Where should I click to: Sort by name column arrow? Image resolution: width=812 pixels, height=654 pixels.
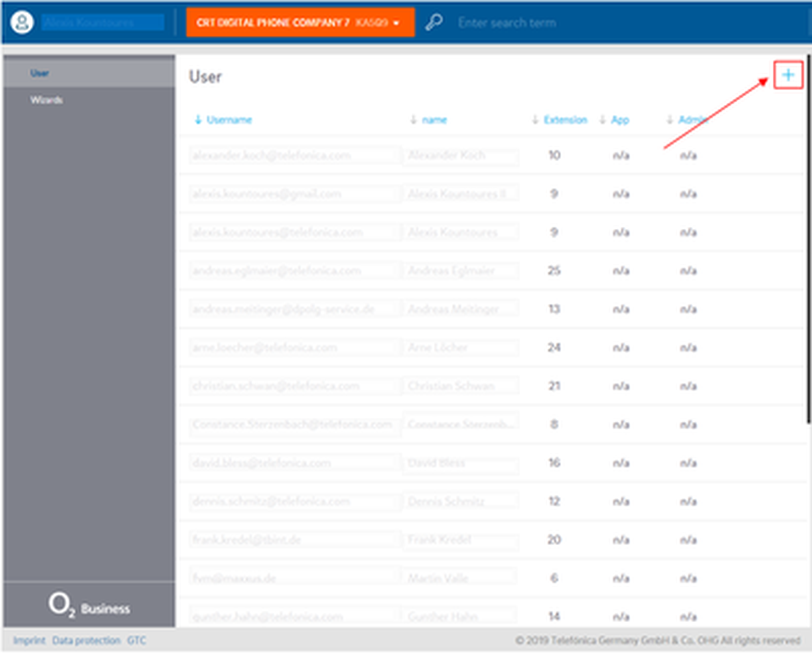pyautogui.click(x=413, y=119)
